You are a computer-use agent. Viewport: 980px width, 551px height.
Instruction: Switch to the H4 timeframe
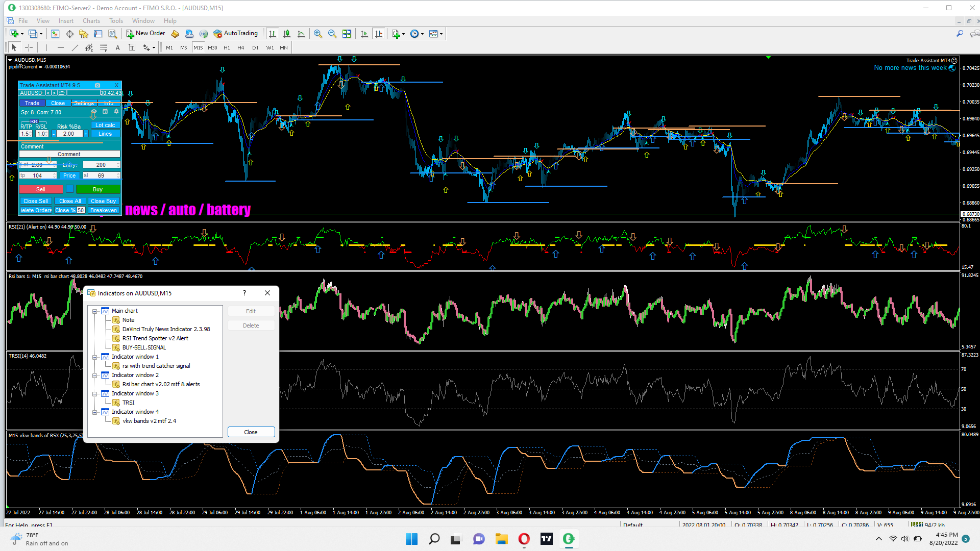240,47
